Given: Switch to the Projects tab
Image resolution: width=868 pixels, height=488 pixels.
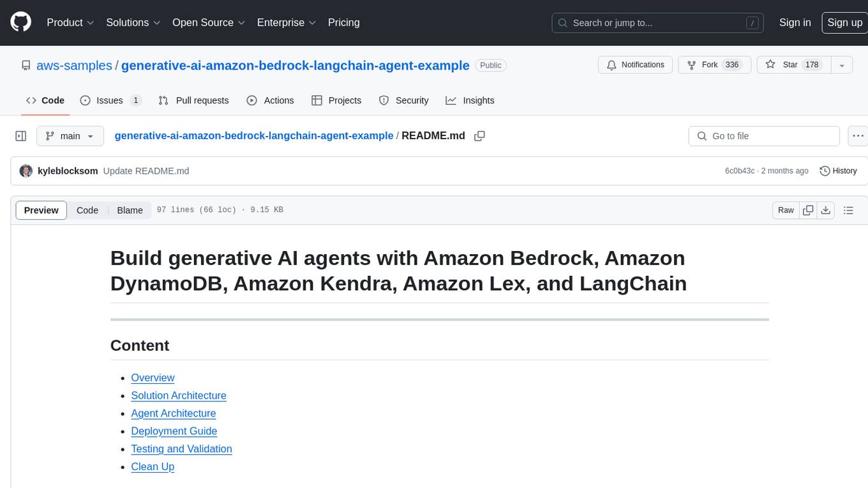Looking at the screenshot, I should (x=336, y=100).
